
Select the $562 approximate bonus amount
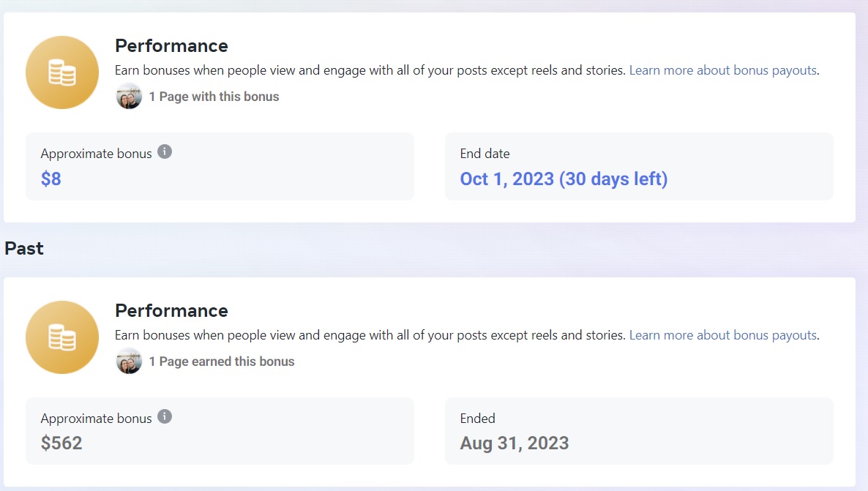tap(61, 443)
